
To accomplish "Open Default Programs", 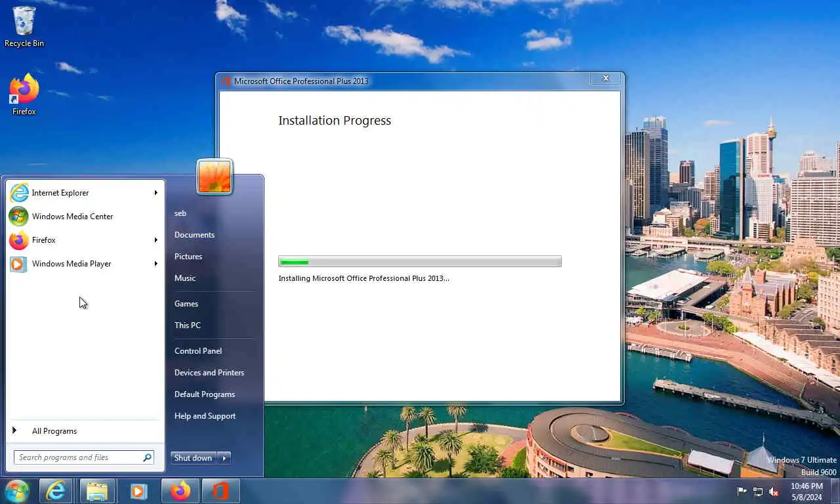I will click(x=205, y=394).
